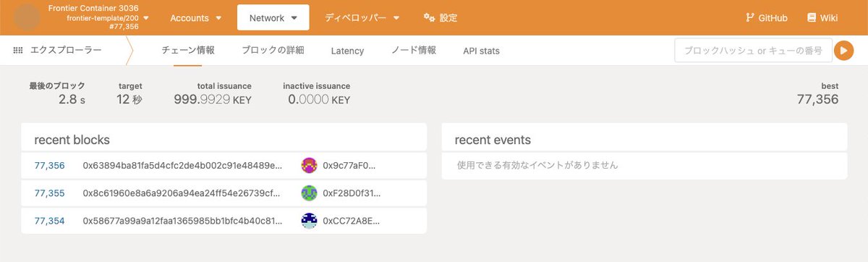The height and width of the screenshot is (262, 868).
Task: Switch to the ブロックの詳細 tab
Action: tap(273, 51)
